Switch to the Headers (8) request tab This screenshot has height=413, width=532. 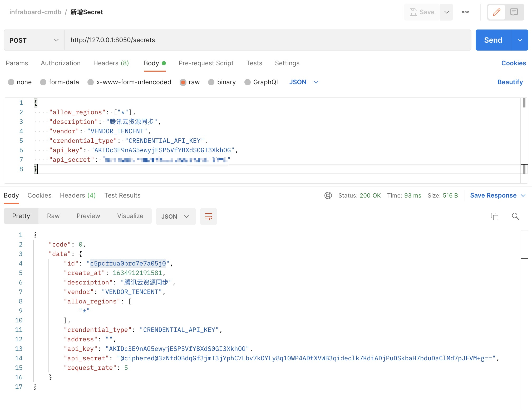tap(111, 63)
